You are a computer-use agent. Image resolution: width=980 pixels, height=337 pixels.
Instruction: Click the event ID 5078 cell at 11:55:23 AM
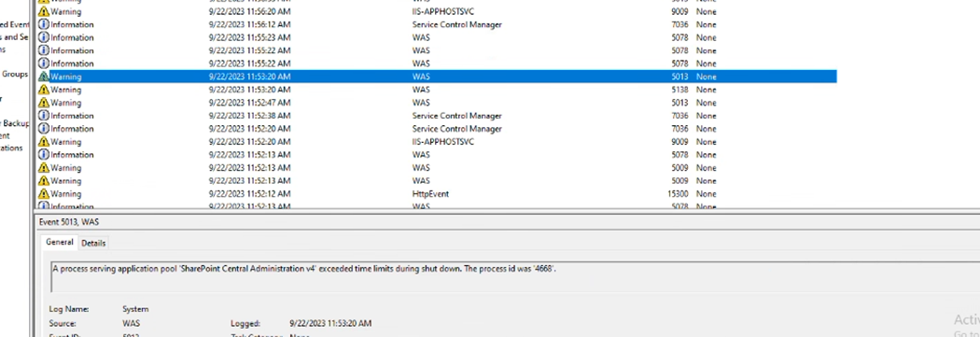pyautogui.click(x=679, y=37)
